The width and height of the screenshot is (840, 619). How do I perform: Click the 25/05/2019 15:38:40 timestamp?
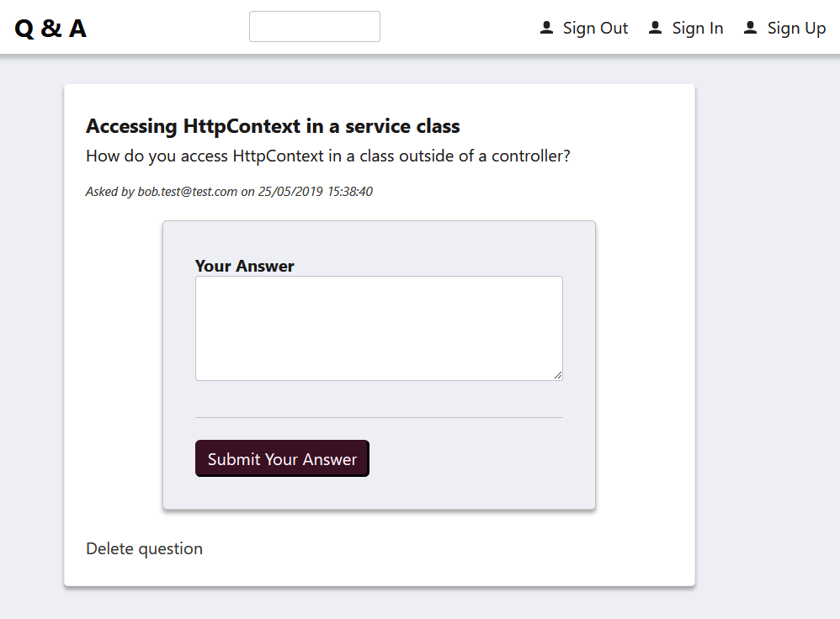coord(316,192)
